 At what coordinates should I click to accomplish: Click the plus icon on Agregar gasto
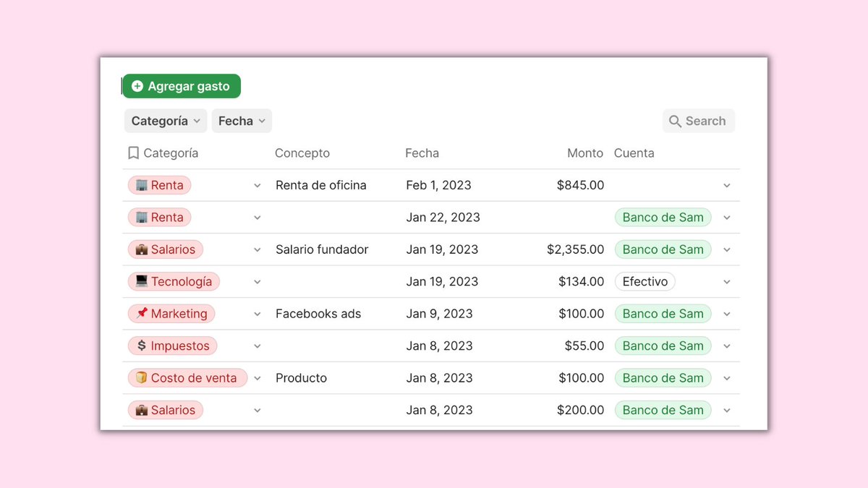pyautogui.click(x=137, y=85)
